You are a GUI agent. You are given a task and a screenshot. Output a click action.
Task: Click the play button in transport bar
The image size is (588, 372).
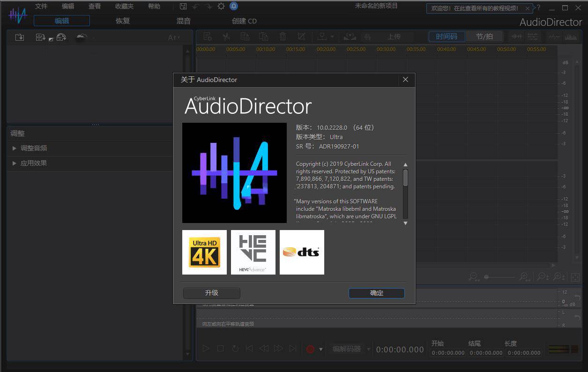pyautogui.click(x=206, y=349)
